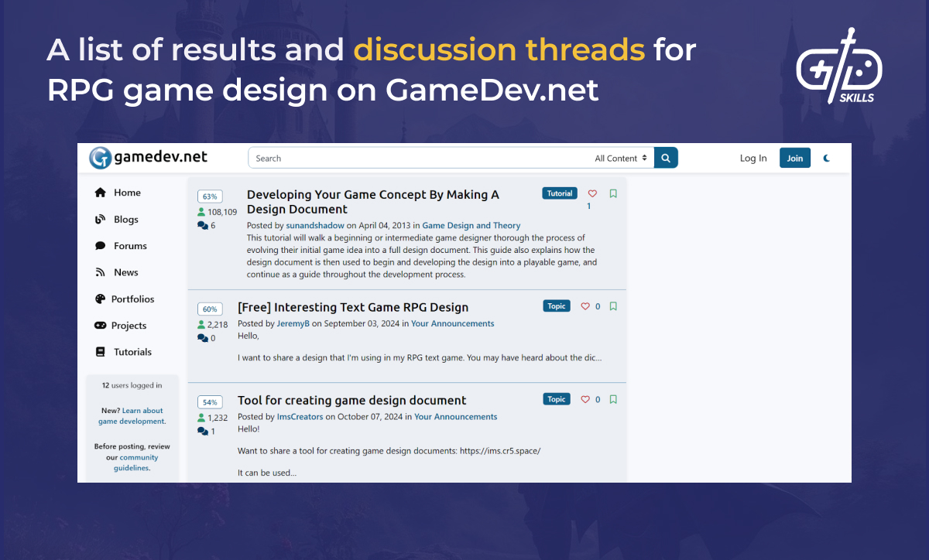Viewport: 929px width, 560px height.
Task: Click the Blogs icon in sidebar
Action: click(x=100, y=220)
